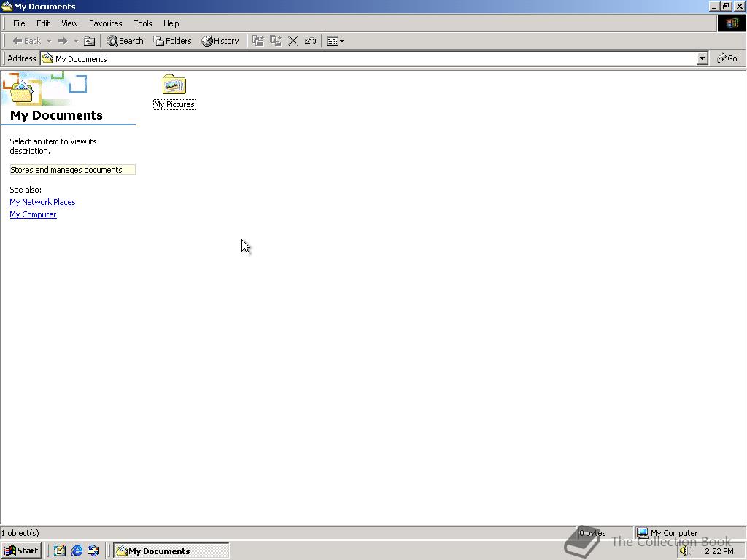Screen dimensions: 747x560
Task: Open the Tools menu
Action: (142, 23)
